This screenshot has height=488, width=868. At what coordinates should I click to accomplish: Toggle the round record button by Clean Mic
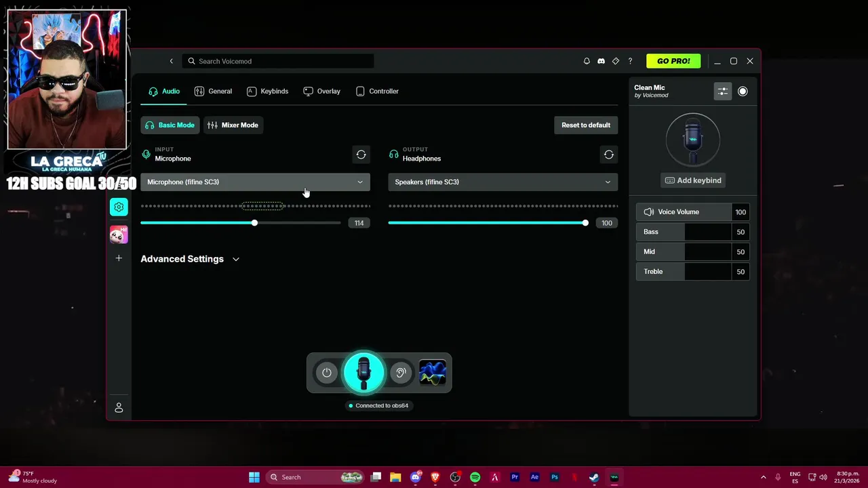point(743,91)
